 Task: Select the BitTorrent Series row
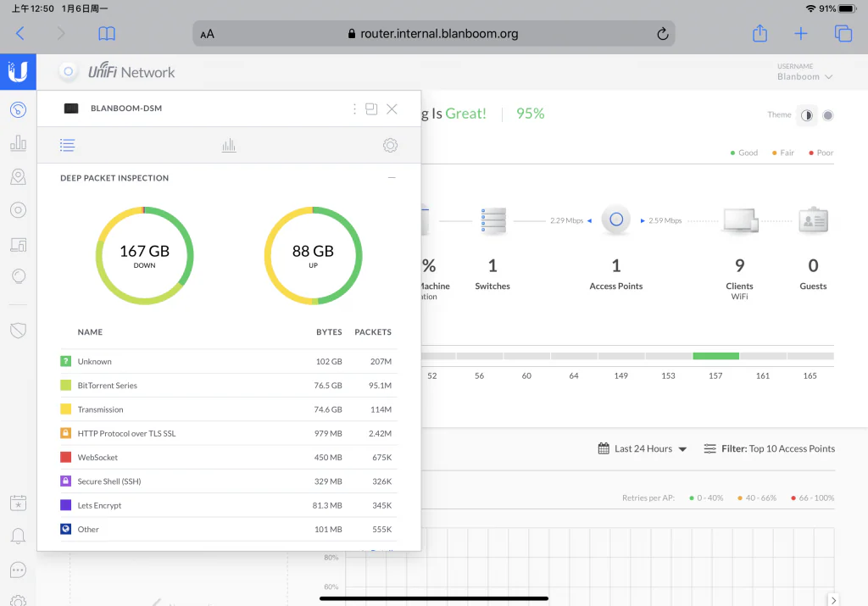pyautogui.click(x=229, y=385)
